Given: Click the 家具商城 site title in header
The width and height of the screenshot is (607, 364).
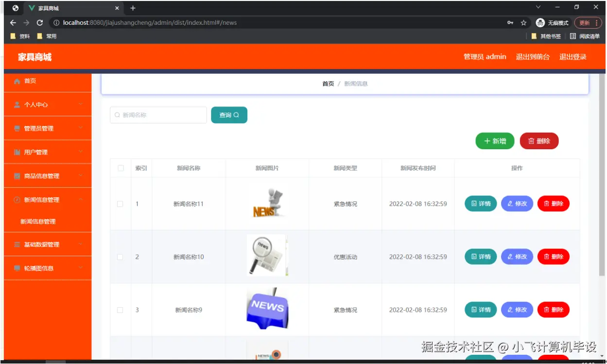Looking at the screenshot, I should coord(35,57).
